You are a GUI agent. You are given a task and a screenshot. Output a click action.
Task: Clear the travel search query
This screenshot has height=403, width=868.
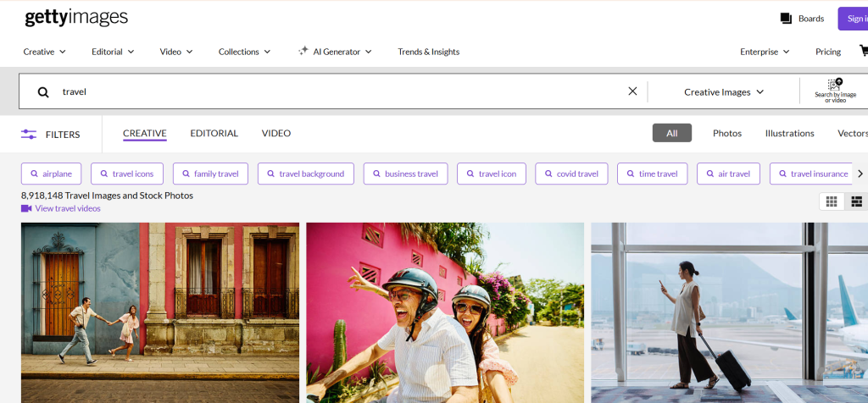pyautogui.click(x=632, y=91)
